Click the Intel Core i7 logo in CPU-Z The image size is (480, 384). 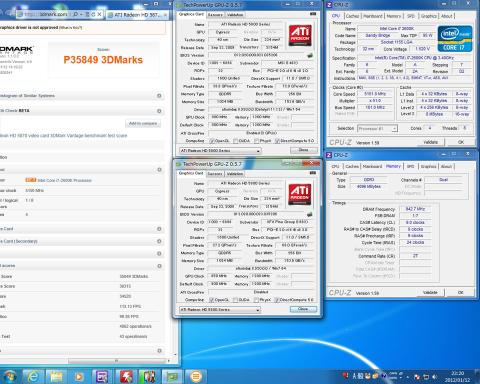pyautogui.click(x=455, y=39)
